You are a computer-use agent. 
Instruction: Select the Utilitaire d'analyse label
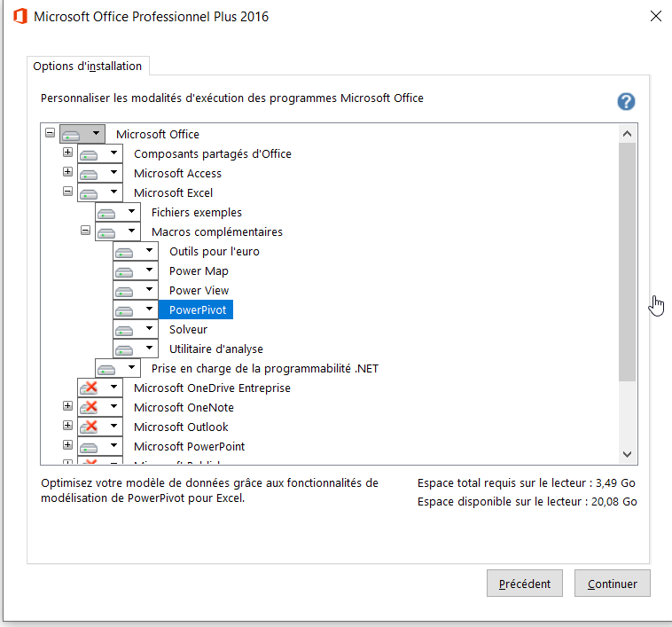[x=216, y=349]
